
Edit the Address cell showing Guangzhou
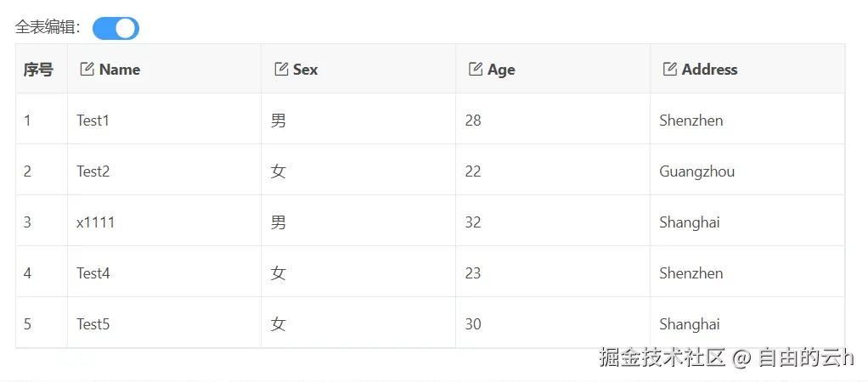[747, 170]
